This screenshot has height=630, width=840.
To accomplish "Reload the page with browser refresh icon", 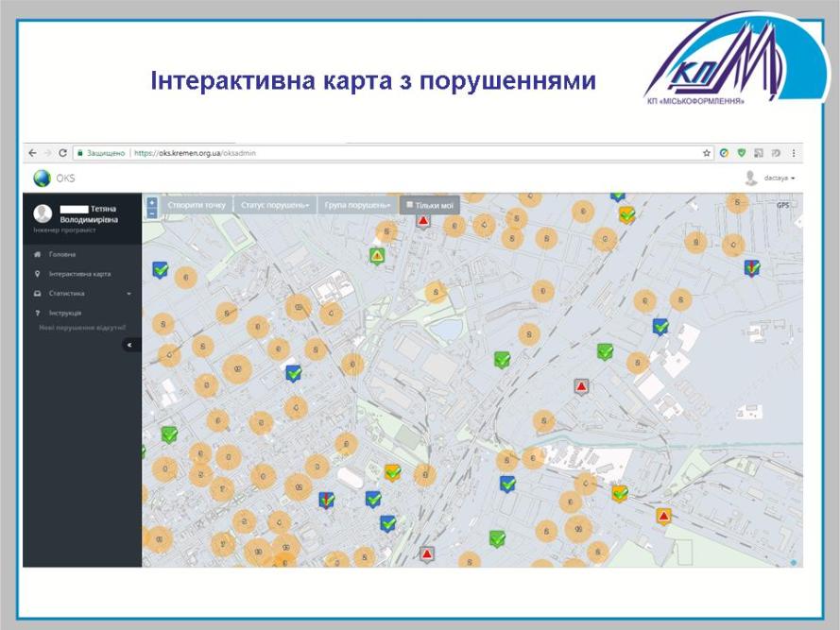I will (x=62, y=152).
